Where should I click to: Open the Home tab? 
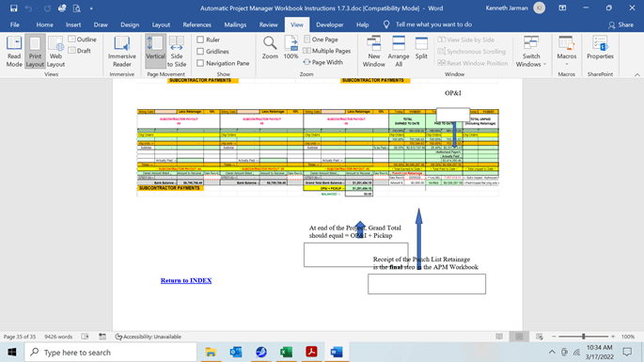[44, 24]
